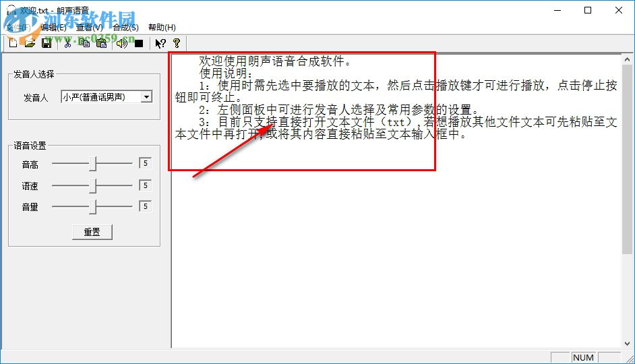
Task: Open the 文件(F) menu
Action: pos(18,28)
